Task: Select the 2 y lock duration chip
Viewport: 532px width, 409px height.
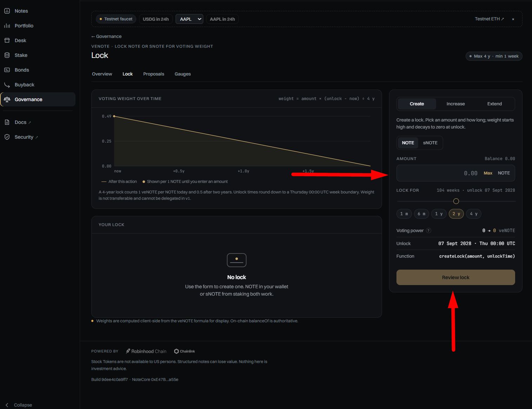Action: [x=456, y=214]
